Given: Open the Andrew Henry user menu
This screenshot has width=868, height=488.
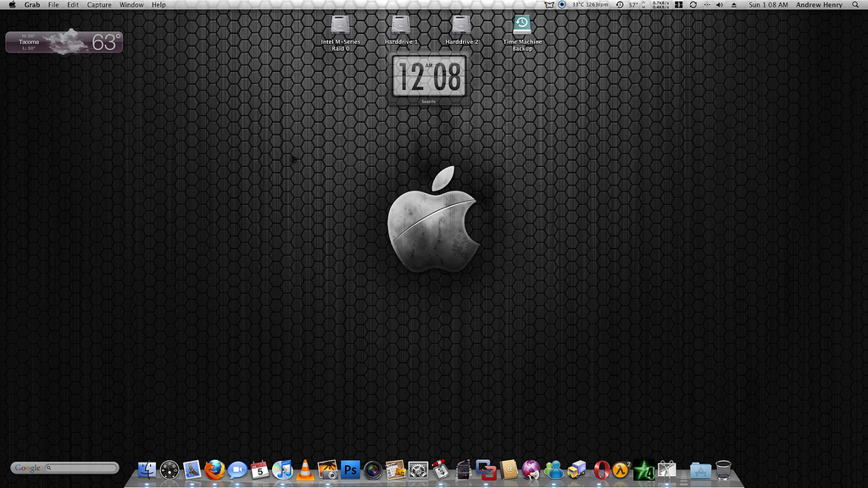Looking at the screenshot, I should pos(820,4).
